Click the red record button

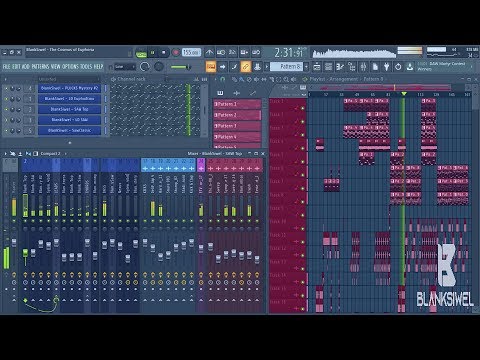pos(176,53)
